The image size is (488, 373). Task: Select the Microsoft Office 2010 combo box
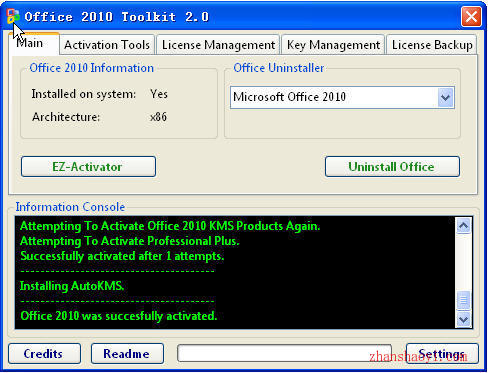point(342,97)
